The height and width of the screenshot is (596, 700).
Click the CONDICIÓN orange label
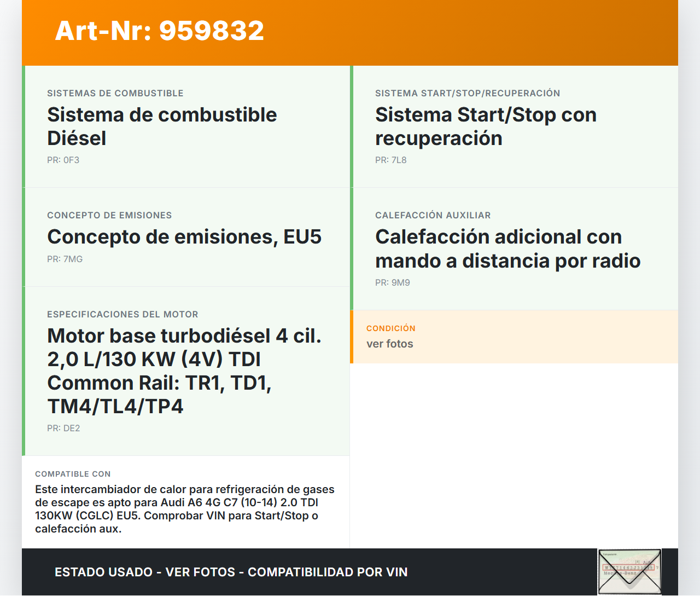[390, 328]
